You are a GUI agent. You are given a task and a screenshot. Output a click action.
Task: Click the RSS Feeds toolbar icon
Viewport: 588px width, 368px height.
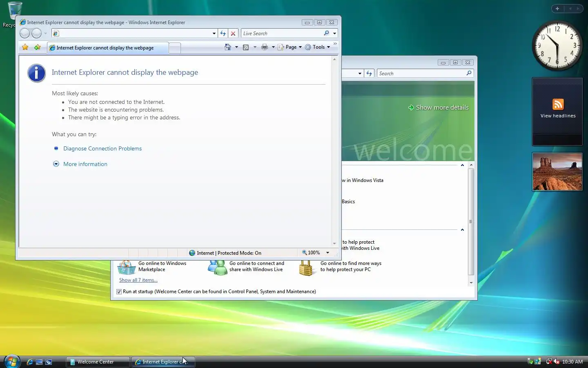click(246, 47)
